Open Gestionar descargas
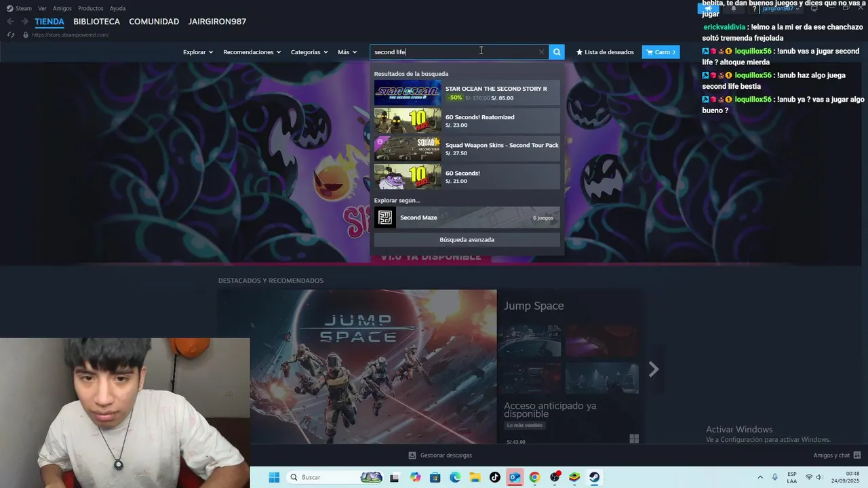868x488 pixels. point(440,455)
